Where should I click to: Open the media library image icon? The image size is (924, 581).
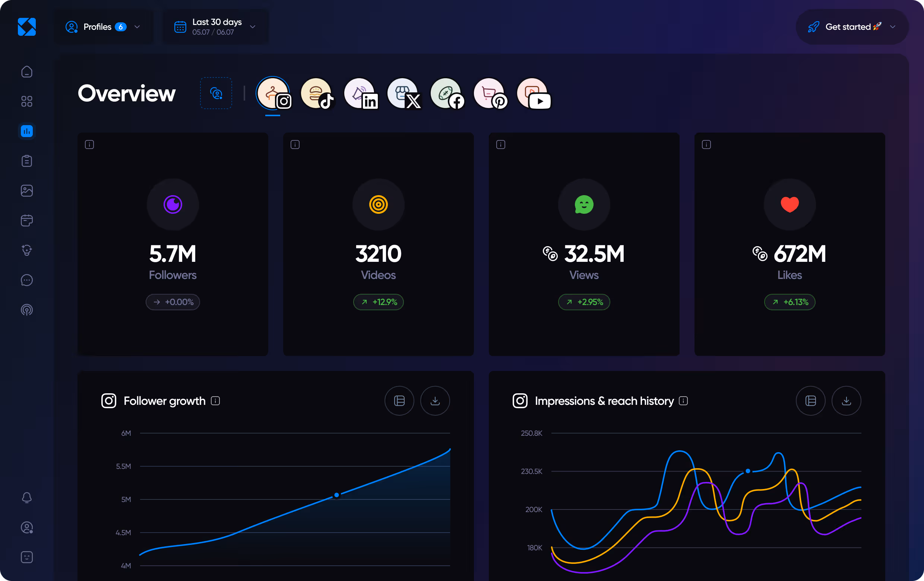(26, 191)
